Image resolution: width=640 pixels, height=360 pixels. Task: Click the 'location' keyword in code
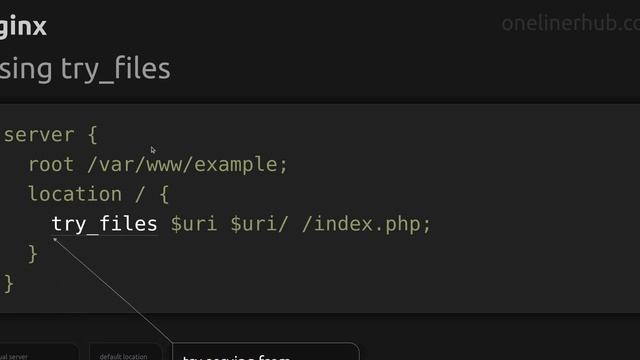point(75,194)
